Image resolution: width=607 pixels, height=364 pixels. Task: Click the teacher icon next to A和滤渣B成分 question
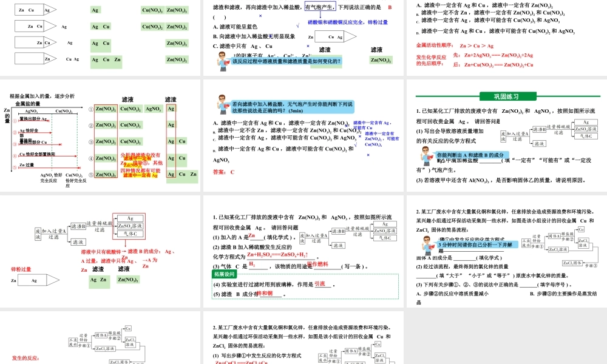click(x=426, y=156)
